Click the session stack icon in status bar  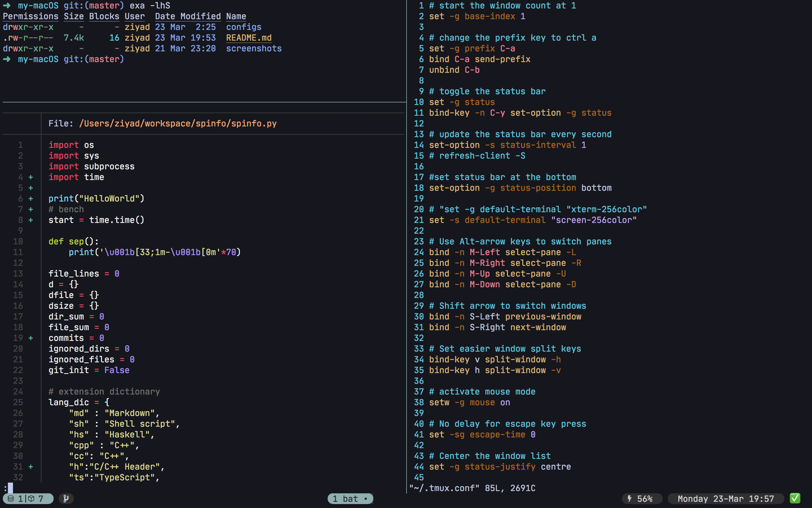[11, 499]
